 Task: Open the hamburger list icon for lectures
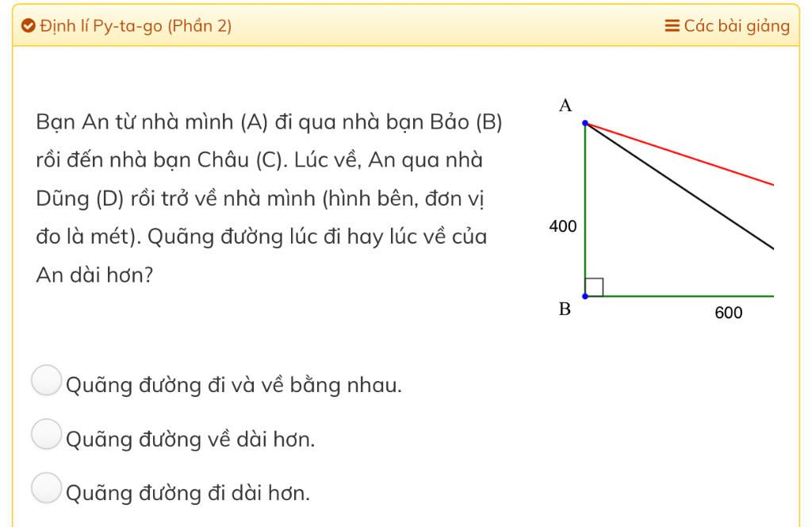672,25
